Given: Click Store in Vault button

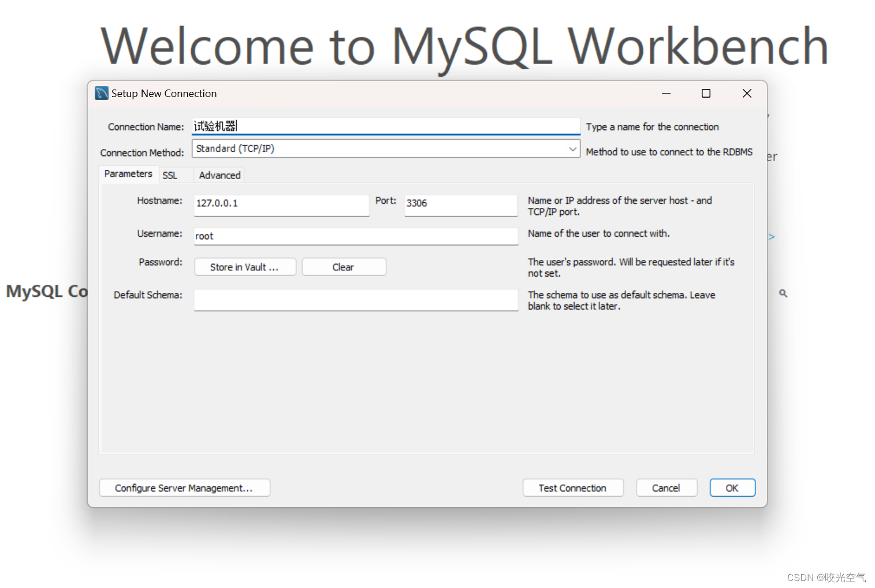Looking at the screenshot, I should pos(245,267).
